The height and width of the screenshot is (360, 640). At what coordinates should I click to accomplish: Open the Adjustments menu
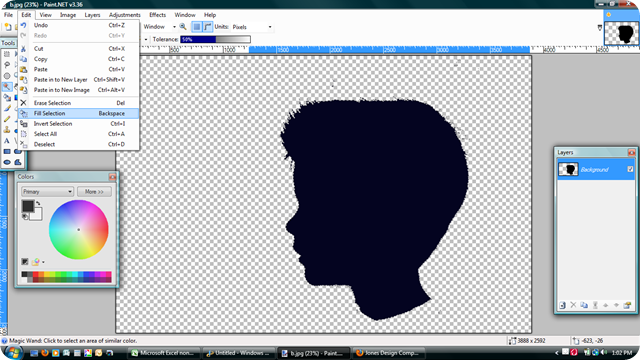pos(124,15)
